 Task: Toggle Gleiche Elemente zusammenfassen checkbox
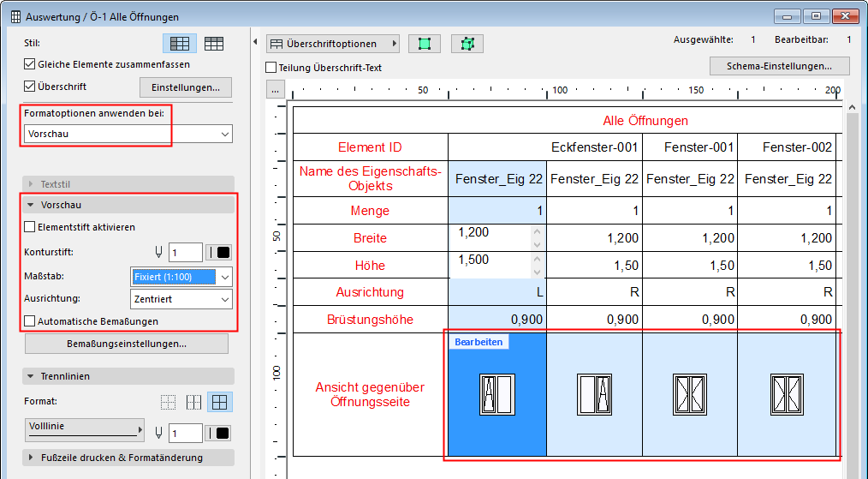[31, 64]
